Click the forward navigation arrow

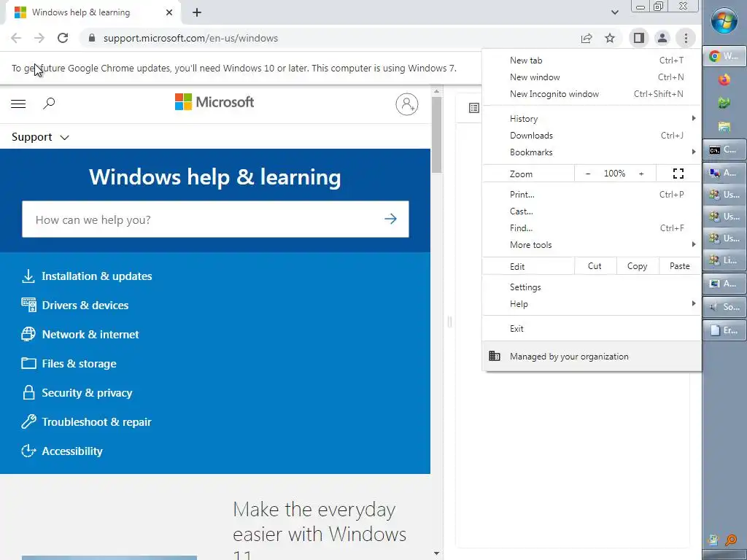point(39,38)
